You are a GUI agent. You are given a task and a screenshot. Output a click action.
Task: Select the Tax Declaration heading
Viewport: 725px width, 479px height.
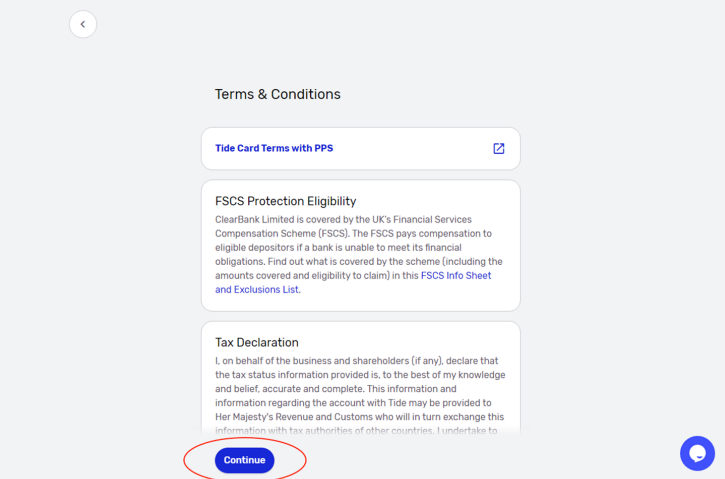coord(257,343)
